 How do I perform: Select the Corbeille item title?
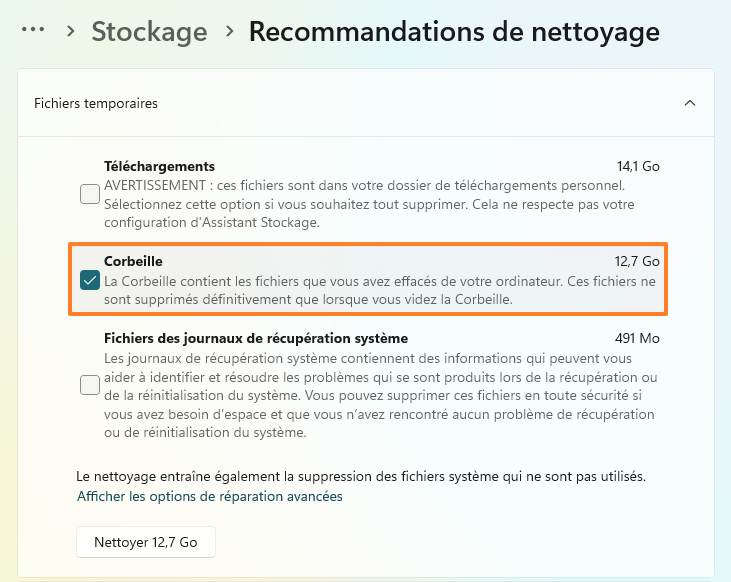[x=133, y=261]
